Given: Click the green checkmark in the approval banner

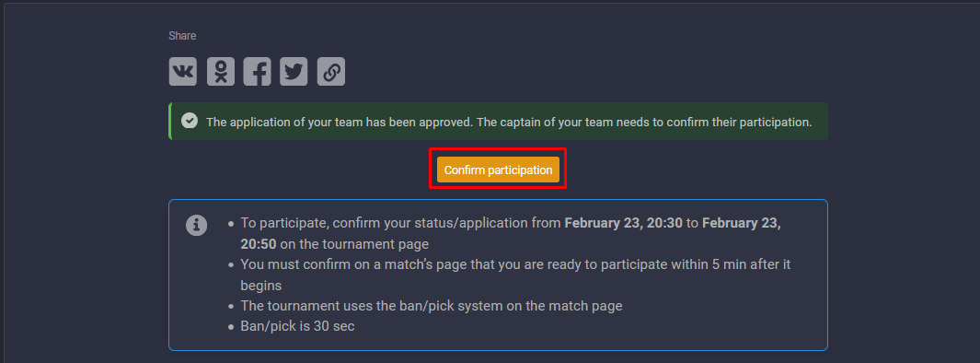Looking at the screenshot, I should click(x=190, y=121).
